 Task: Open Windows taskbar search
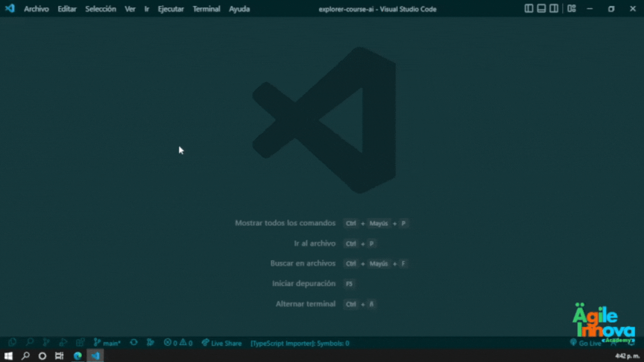tap(25, 356)
